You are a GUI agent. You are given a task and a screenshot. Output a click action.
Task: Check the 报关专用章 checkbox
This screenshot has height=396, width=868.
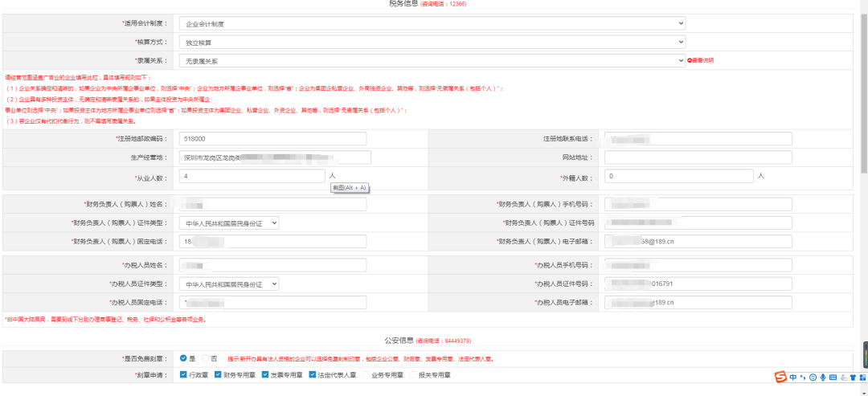[x=413, y=374]
